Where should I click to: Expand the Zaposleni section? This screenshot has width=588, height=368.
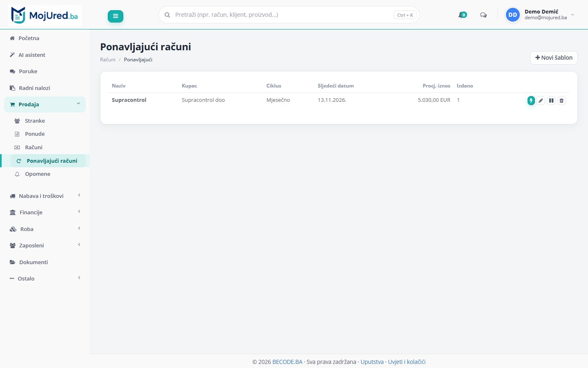(45, 245)
